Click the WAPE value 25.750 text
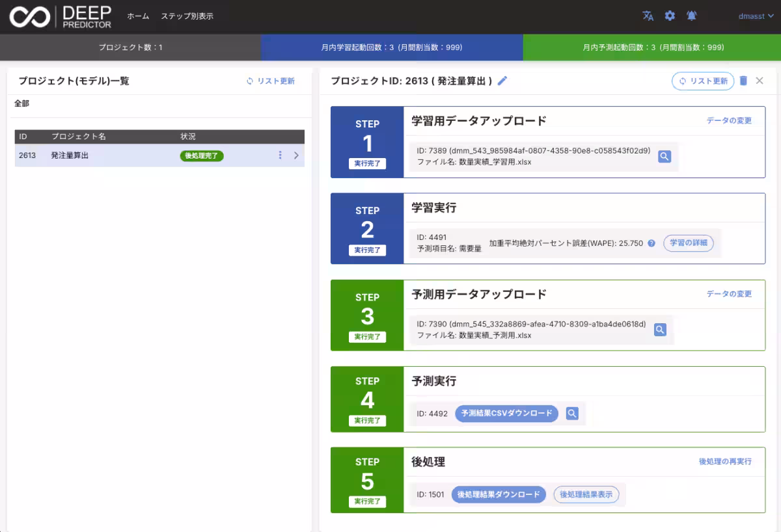This screenshot has height=532, width=781. 629,244
